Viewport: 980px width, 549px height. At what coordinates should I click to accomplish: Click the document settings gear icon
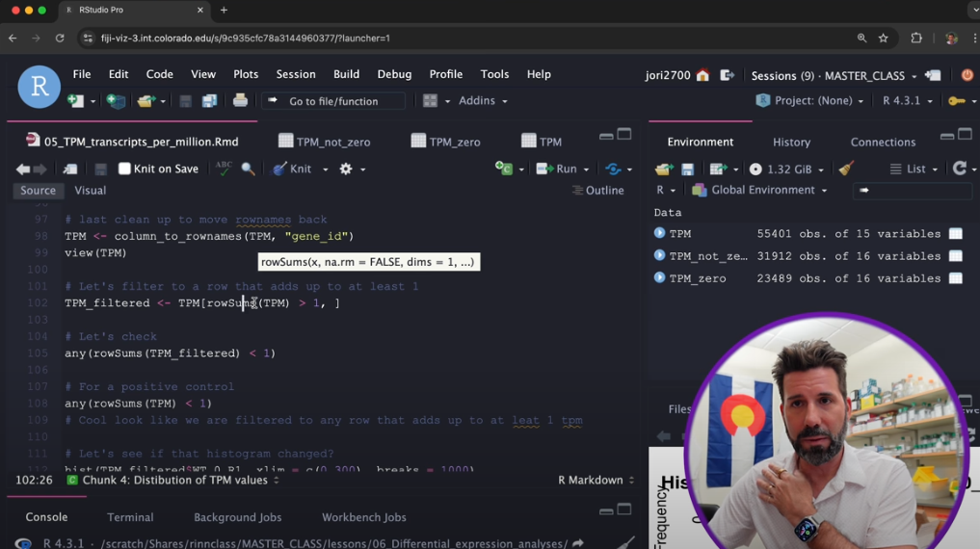tap(346, 169)
